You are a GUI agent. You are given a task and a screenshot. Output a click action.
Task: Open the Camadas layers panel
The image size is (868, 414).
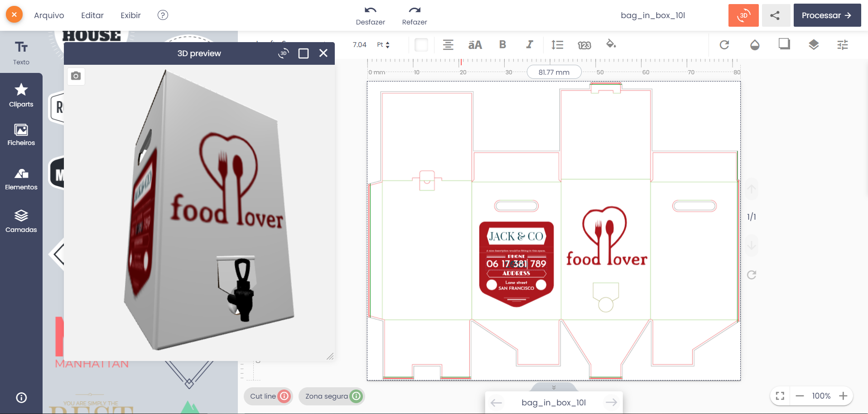click(x=21, y=221)
